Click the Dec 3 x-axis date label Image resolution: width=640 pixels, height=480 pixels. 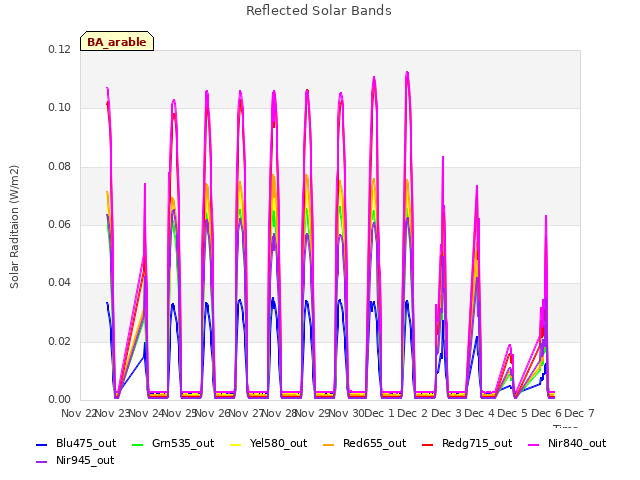click(446, 413)
